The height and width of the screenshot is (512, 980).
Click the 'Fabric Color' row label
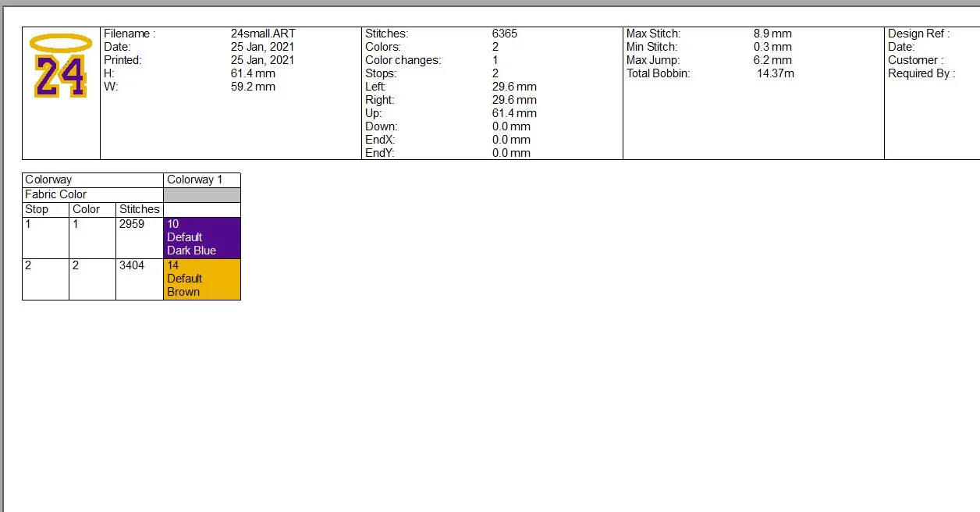click(56, 194)
